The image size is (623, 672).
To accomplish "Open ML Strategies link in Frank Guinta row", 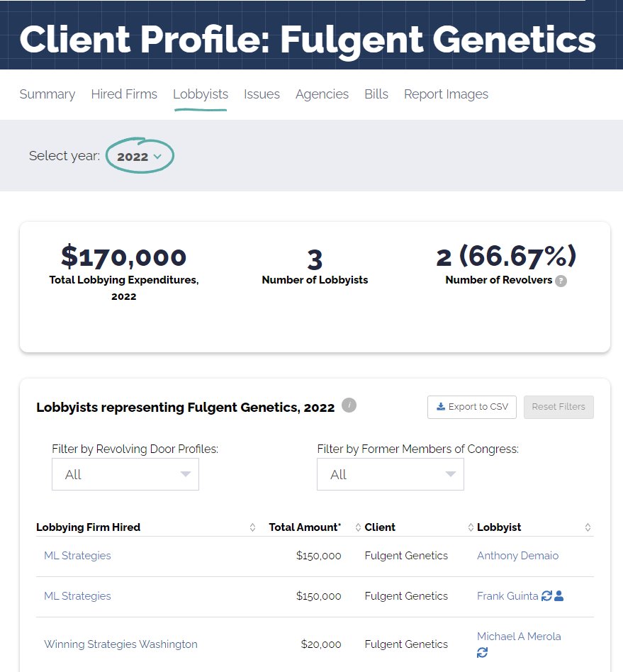I will click(77, 595).
